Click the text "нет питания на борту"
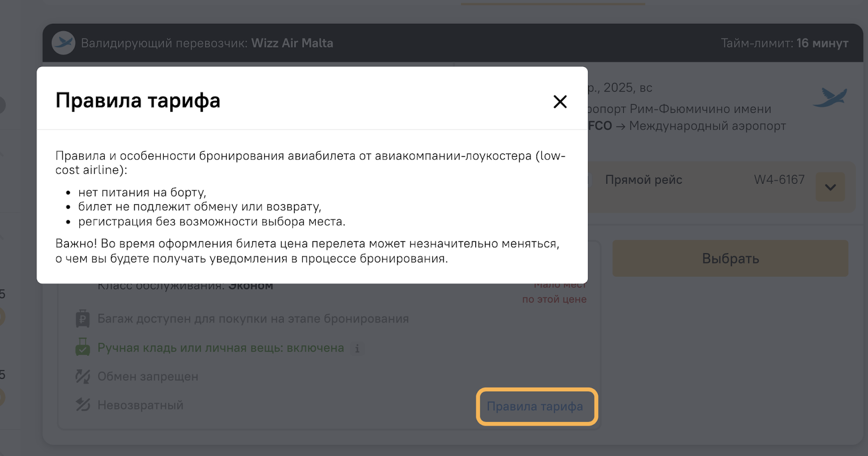868x456 pixels. [142, 192]
